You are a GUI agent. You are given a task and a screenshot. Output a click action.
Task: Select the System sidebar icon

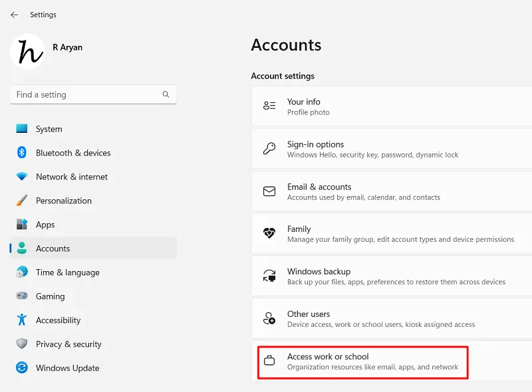click(x=22, y=129)
